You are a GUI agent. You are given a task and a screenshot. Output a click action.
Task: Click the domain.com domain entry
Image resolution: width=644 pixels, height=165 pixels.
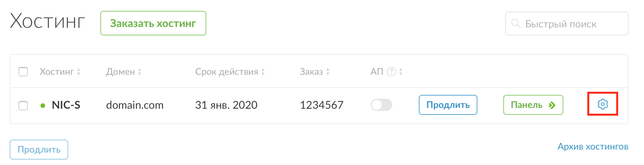(x=135, y=105)
